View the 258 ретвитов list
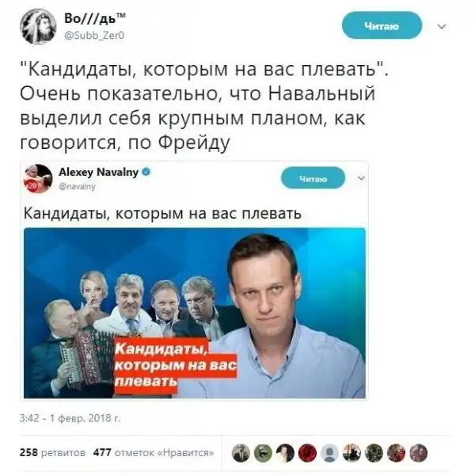475x476 pixels. (52, 452)
